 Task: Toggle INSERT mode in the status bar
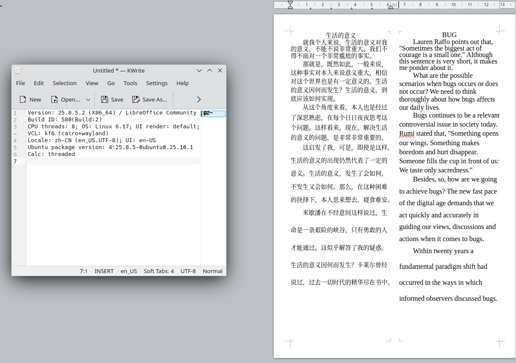click(x=104, y=271)
